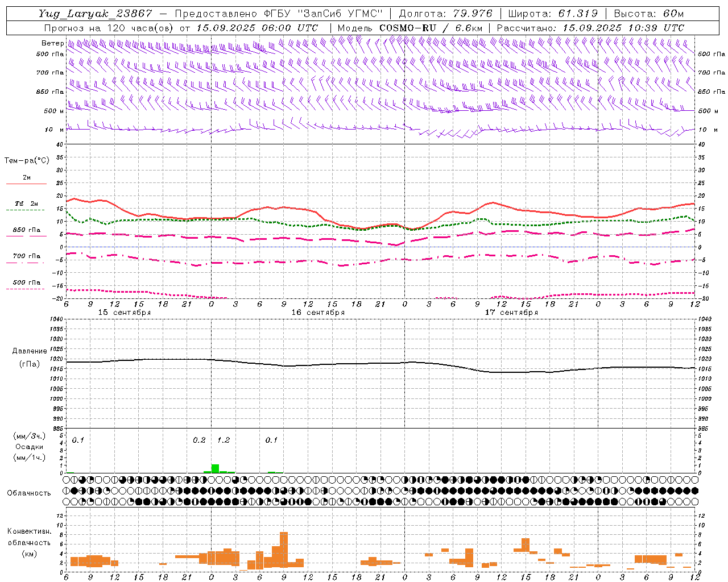The width and height of the screenshot is (728, 582).
Task: Click the 1.2 precipitation value
Action: click(224, 440)
